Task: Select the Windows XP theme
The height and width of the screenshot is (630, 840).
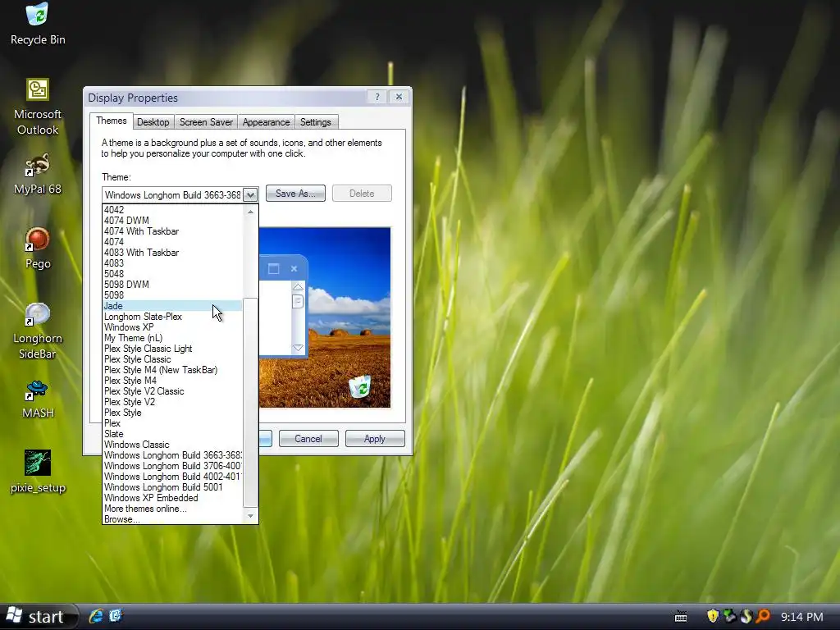Action: click(172, 327)
